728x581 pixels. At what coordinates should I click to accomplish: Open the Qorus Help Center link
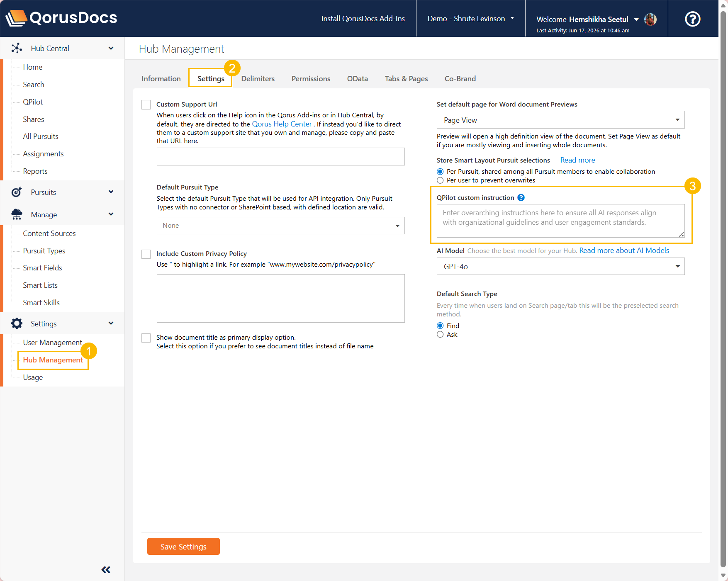(282, 124)
